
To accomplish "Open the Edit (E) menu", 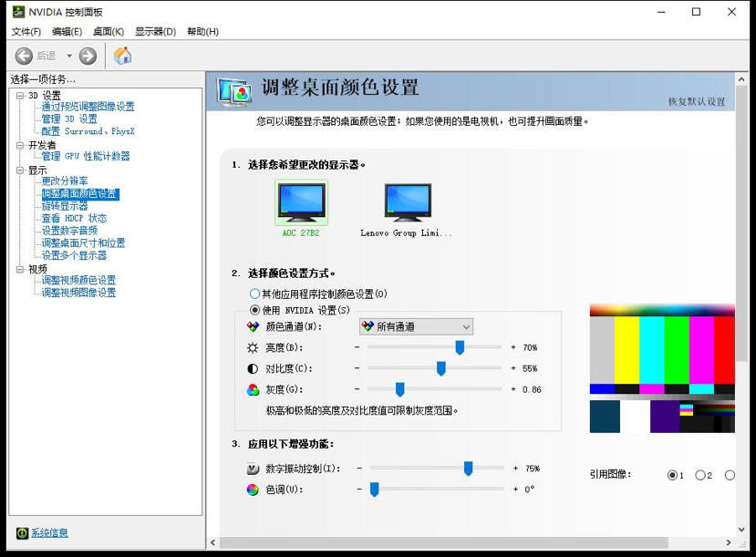I will click(x=67, y=32).
